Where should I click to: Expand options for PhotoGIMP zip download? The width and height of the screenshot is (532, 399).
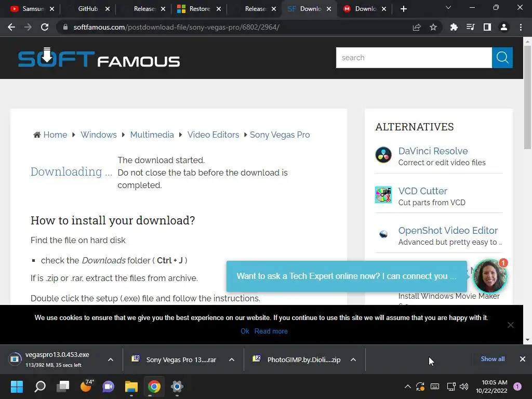point(353,360)
